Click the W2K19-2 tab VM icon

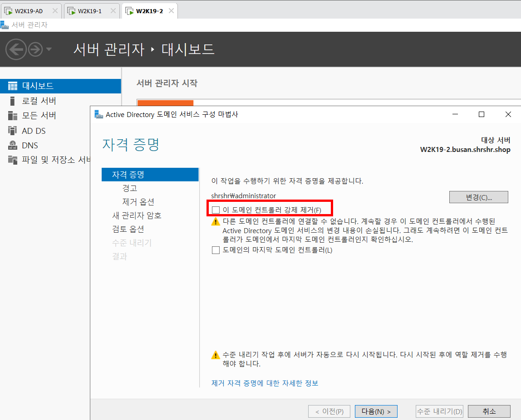click(x=130, y=11)
